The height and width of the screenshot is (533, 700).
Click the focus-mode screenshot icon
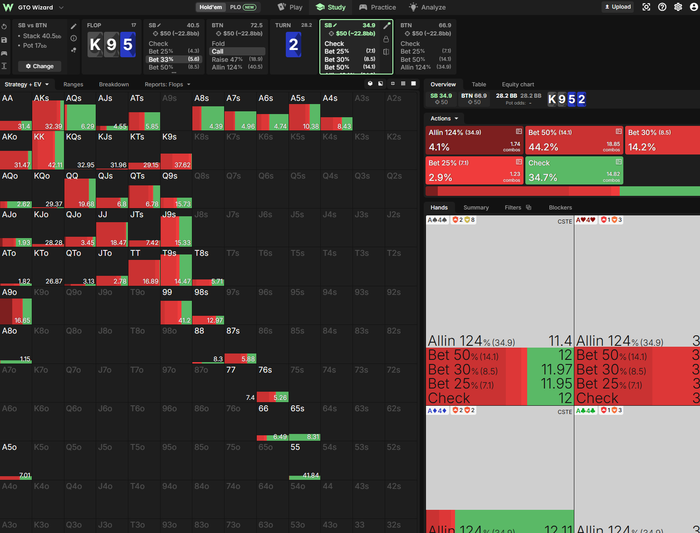coord(646,7)
